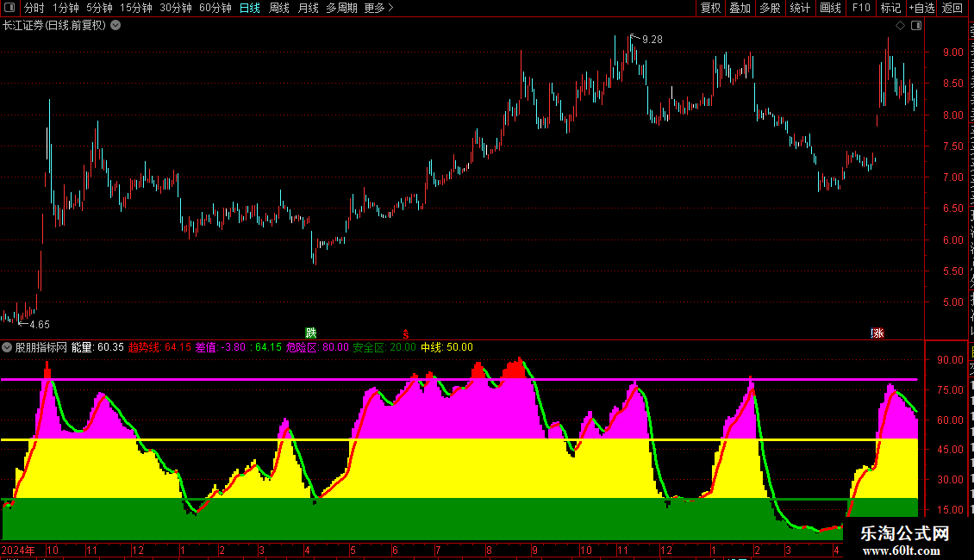Click the 9.28 high price label

[652, 40]
